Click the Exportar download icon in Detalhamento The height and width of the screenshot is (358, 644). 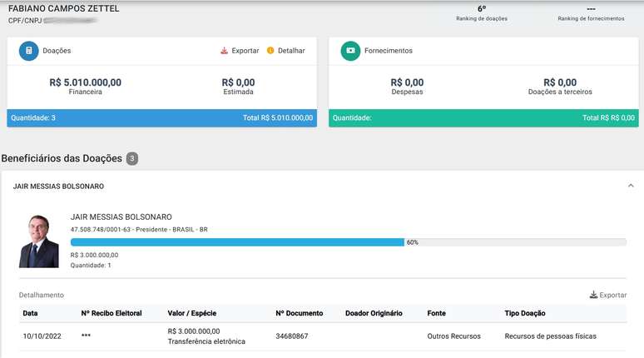(593, 295)
